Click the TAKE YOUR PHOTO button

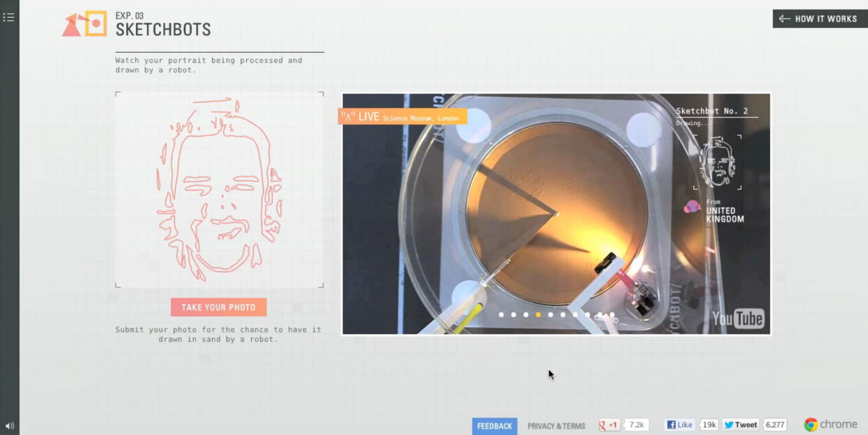[219, 307]
